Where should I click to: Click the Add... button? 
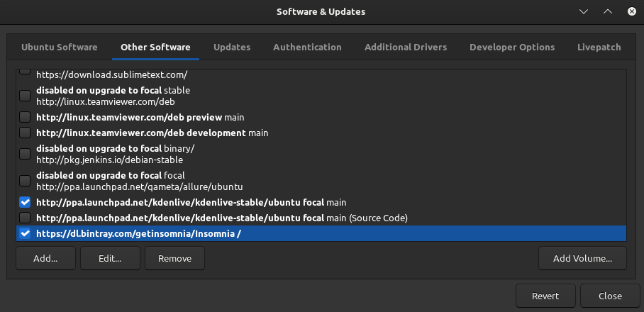[x=45, y=258]
